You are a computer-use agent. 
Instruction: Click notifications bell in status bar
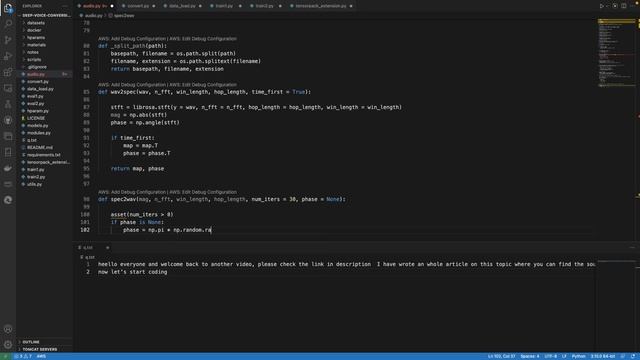coord(633,356)
